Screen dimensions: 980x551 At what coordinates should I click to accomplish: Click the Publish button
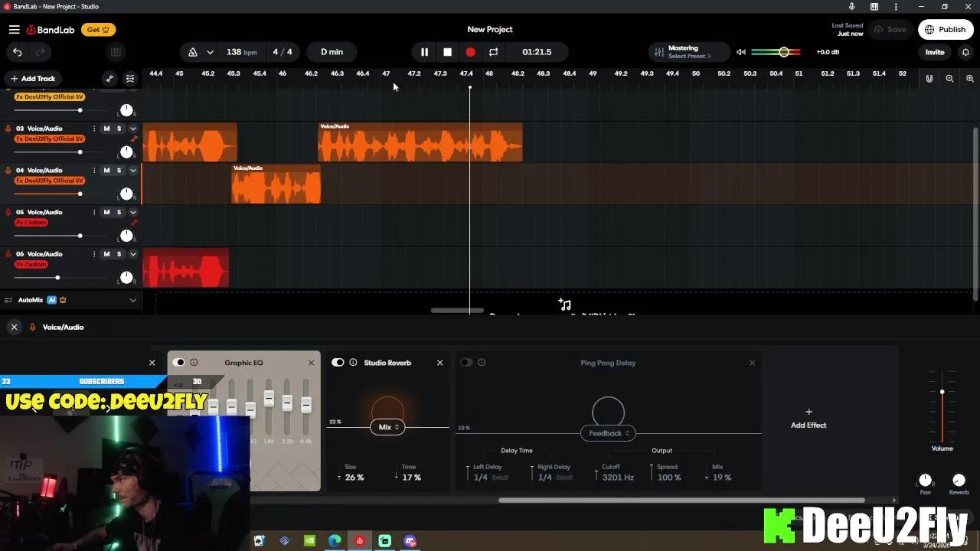(x=945, y=30)
